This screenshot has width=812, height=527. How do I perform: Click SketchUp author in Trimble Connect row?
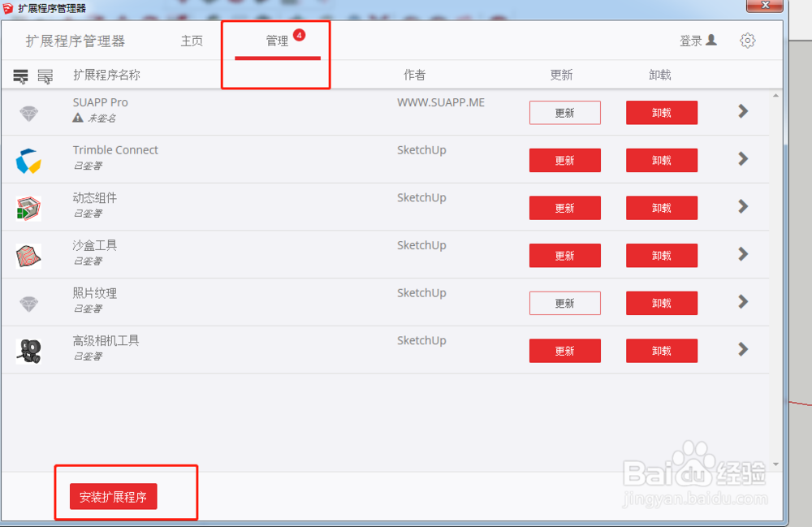[421, 150]
